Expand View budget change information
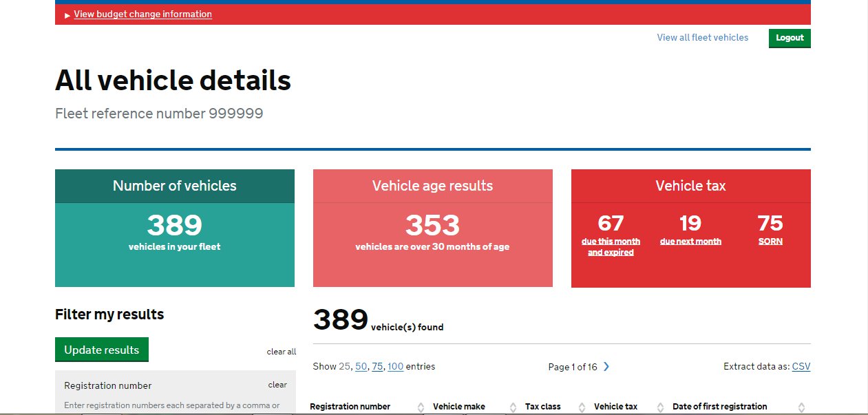Screen dimensions: 868x415 point(142,14)
